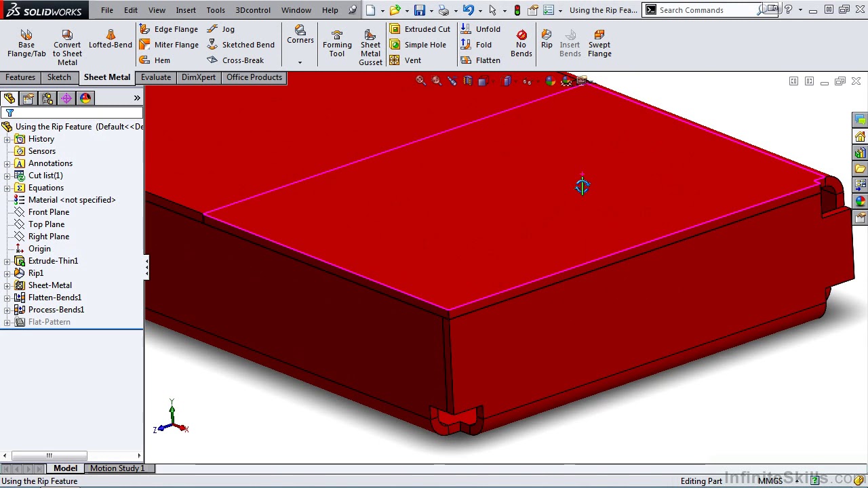868x488 pixels.
Task: Click the Save toolbar icon
Action: (x=419, y=10)
